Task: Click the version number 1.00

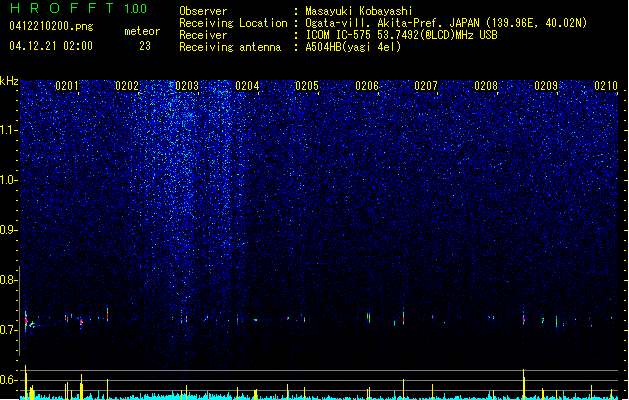Action: (136, 9)
